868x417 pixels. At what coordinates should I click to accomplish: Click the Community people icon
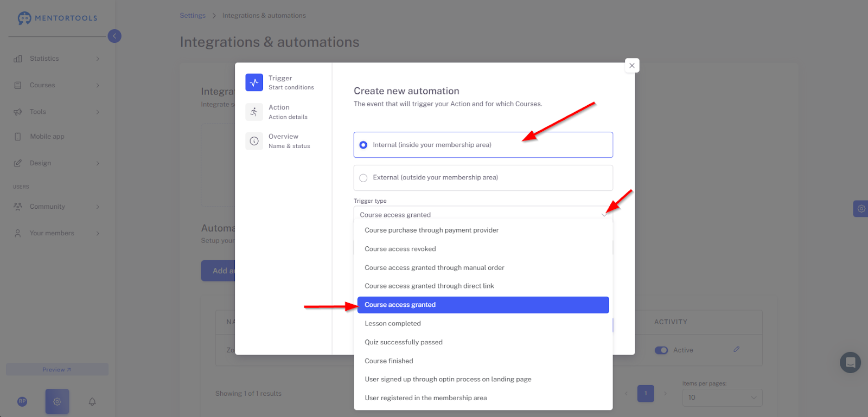18,207
